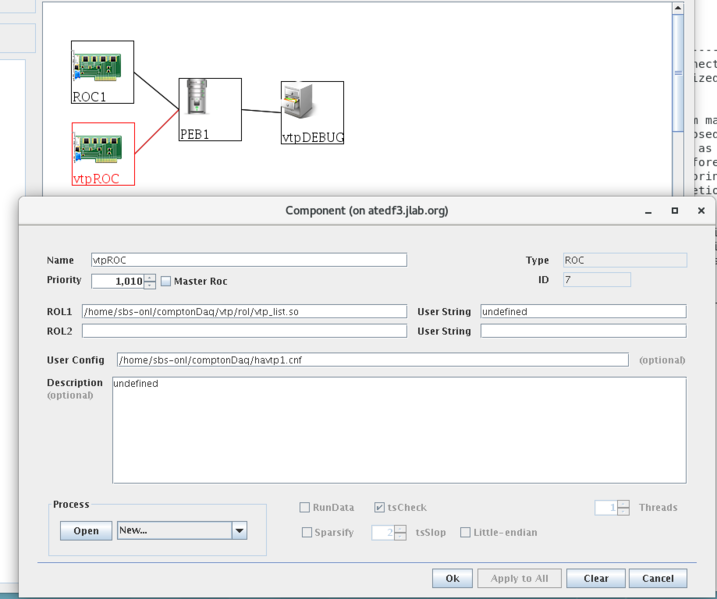
Task: Focus the User Config path field
Action: click(373, 360)
